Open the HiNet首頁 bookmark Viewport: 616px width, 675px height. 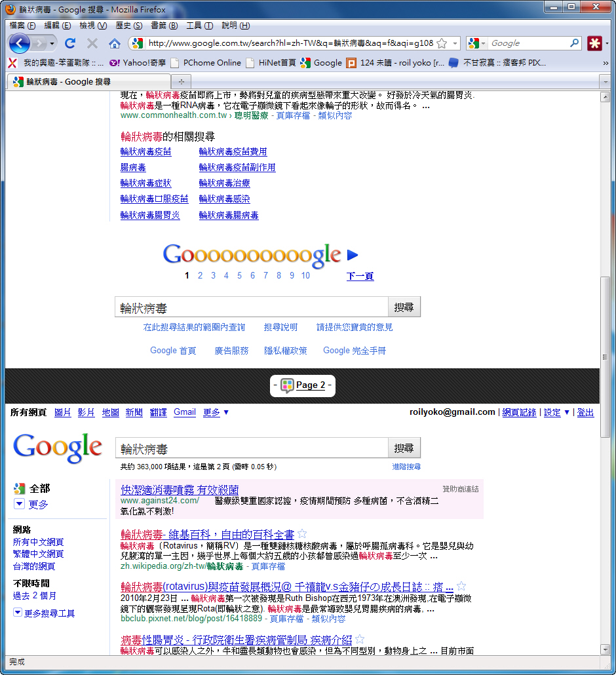pos(271,63)
